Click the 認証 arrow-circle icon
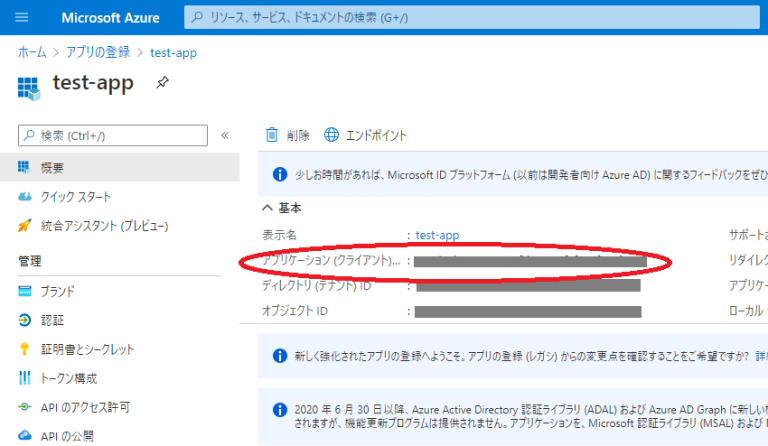The image size is (768, 446). [x=24, y=320]
